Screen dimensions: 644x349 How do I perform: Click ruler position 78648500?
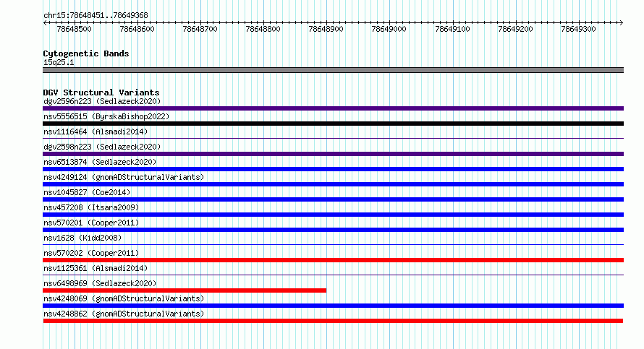coord(75,29)
